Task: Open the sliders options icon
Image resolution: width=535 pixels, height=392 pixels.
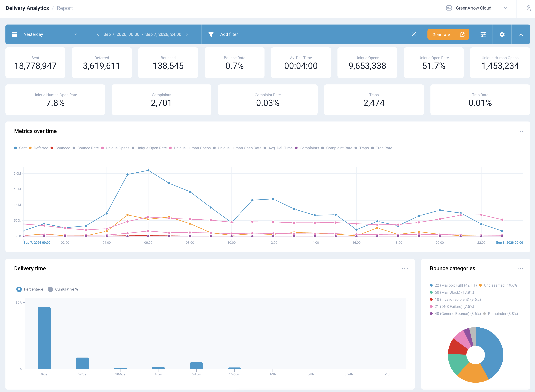Action: tap(483, 34)
